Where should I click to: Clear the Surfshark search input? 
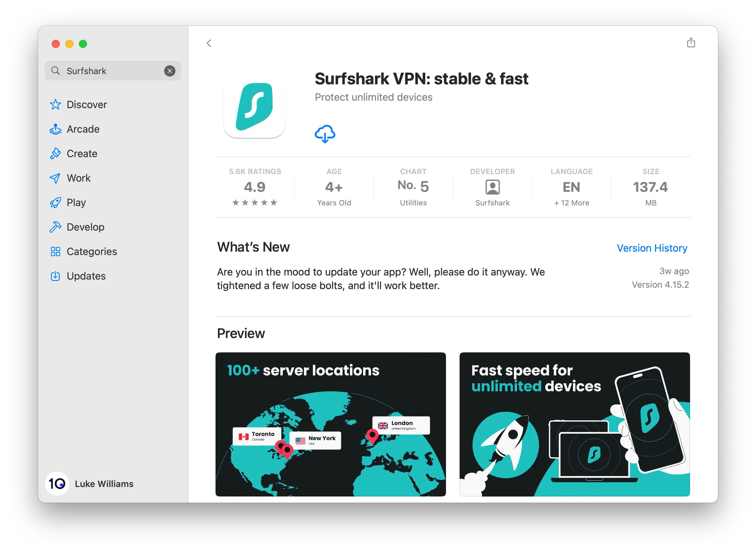pos(170,71)
